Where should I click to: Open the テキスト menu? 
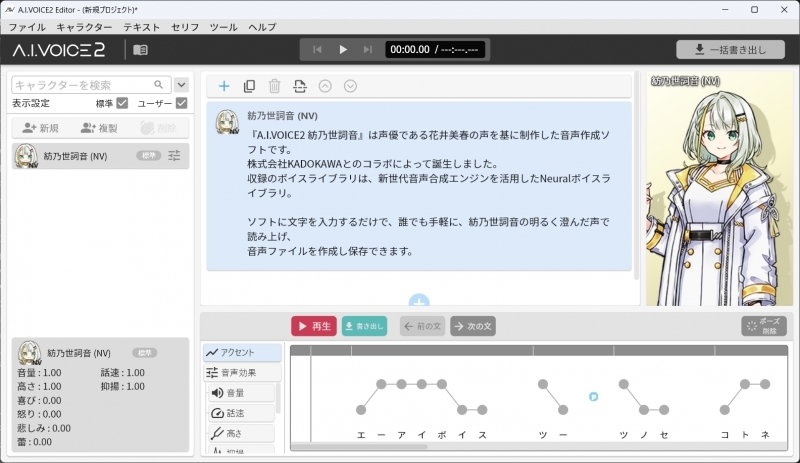coord(142,27)
